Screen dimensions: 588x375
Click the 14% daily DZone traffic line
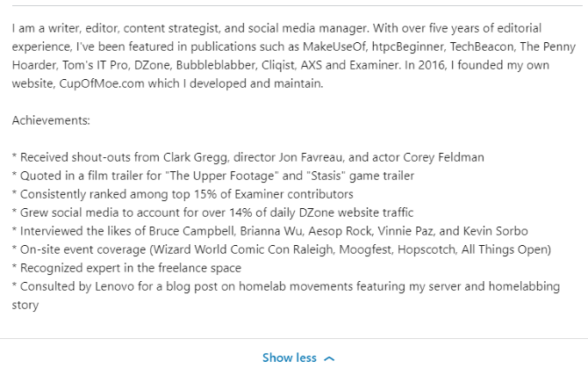[x=212, y=213]
